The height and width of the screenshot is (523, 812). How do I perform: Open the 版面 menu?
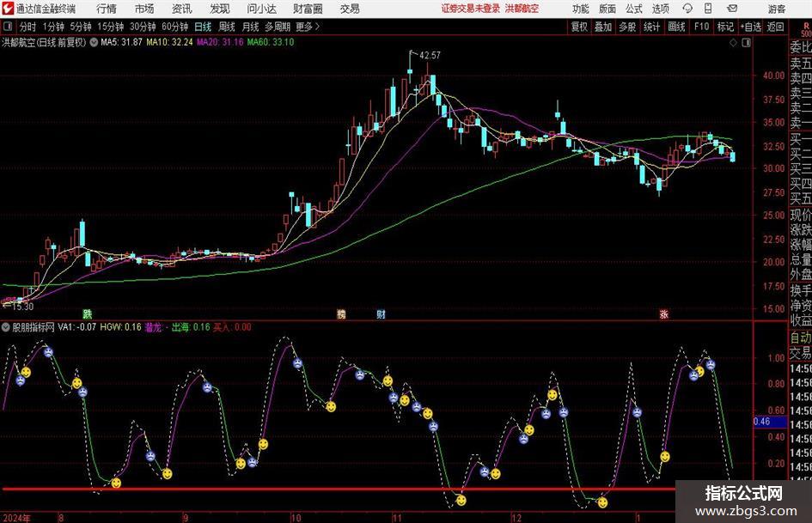coord(607,9)
